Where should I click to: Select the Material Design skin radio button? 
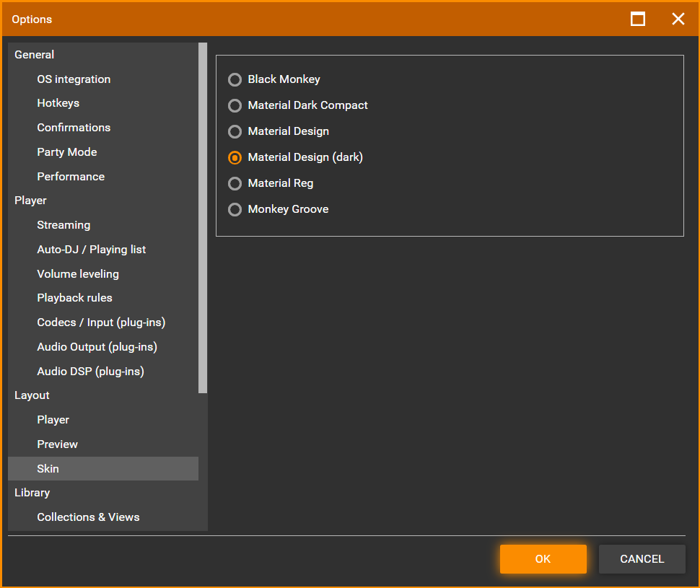point(235,131)
